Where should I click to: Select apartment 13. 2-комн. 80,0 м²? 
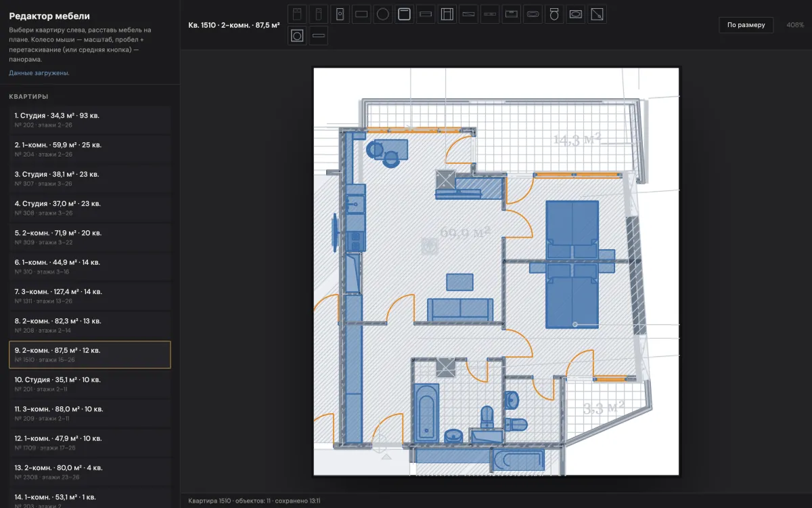point(90,472)
